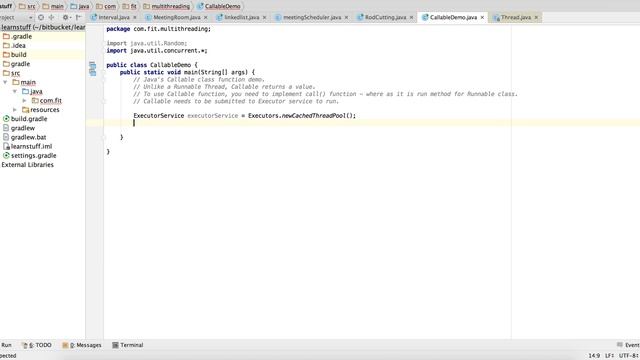This screenshot has width=640, height=360.
Task: Open the Event Log from status bar
Action: tap(628, 345)
